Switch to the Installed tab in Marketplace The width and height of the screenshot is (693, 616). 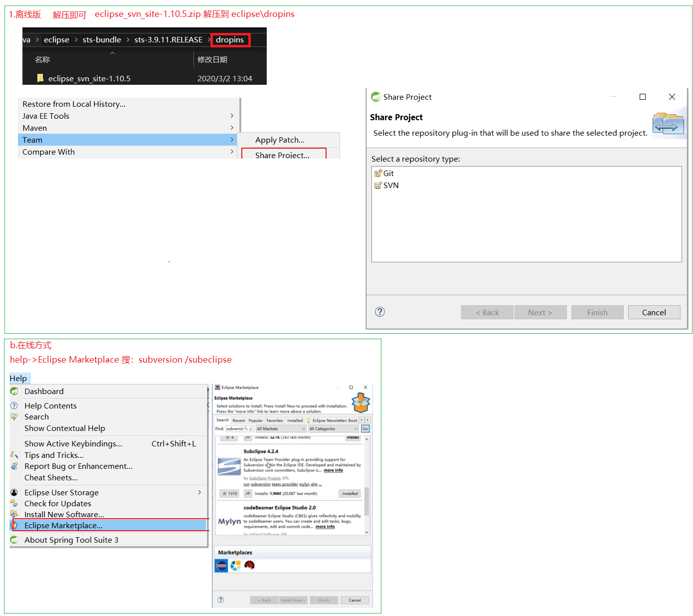295,420
